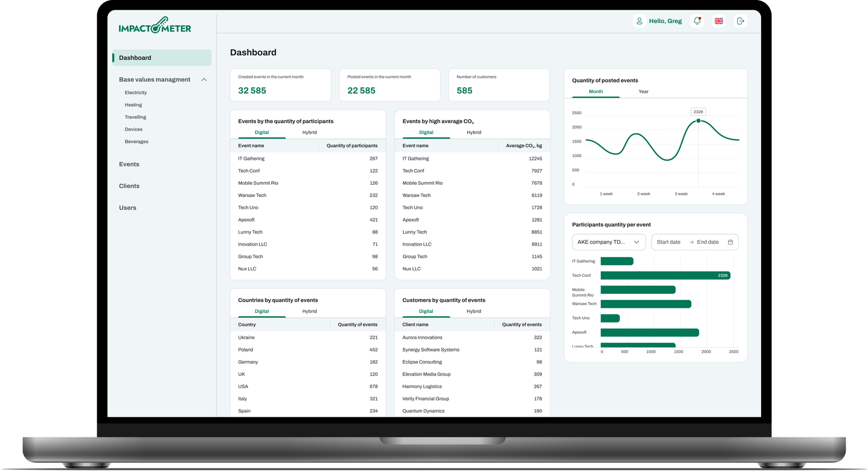Click the calendar icon in date range field
Image resolution: width=868 pixels, height=471 pixels.
click(730, 242)
